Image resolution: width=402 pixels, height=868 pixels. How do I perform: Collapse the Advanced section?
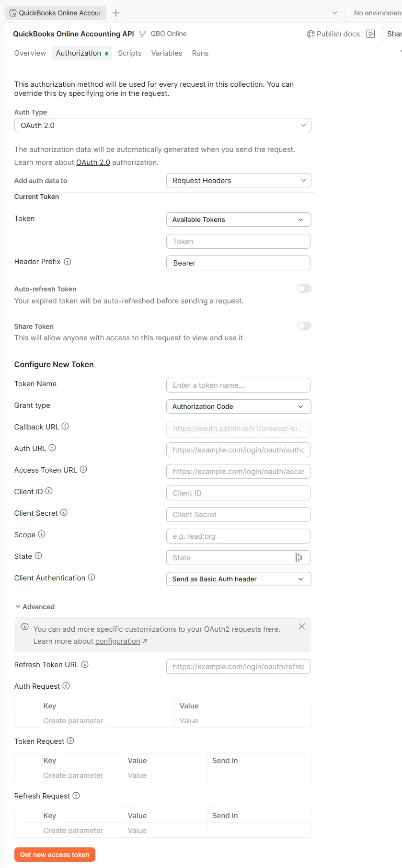tap(35, 607)
